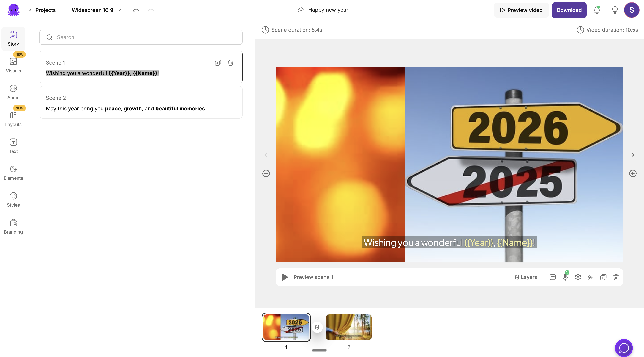Click the trim scissors icon for scene 1
This screenshot has width=644, height=357.
pos(591,277)
